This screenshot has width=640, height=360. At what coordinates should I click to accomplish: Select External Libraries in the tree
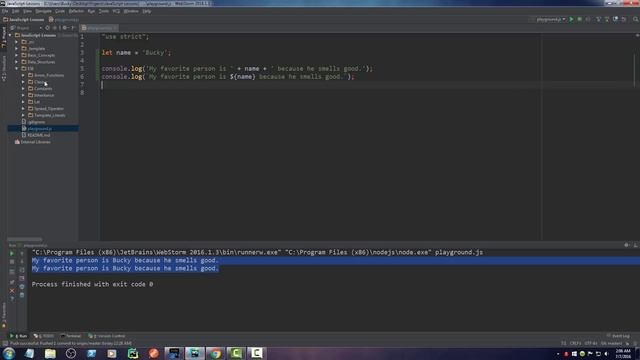36,142
